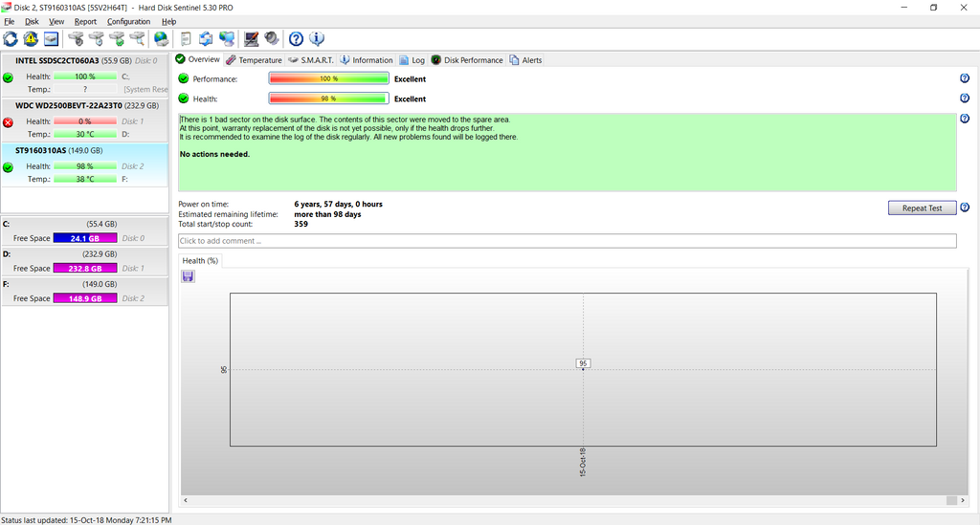Select the WDC WD2500BEVT-22A23T0 disk entry
Viewport: 980px width, 525px height.
point(84,120)
